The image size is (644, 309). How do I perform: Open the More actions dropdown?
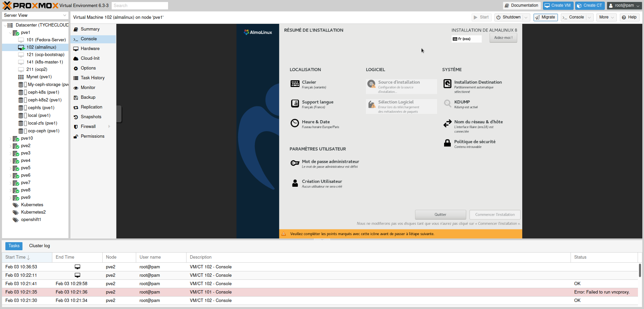click(606, 17)
